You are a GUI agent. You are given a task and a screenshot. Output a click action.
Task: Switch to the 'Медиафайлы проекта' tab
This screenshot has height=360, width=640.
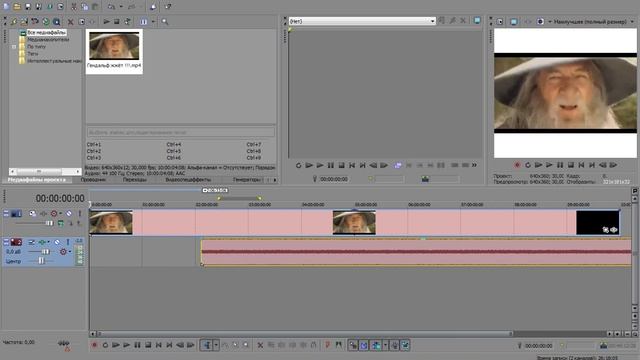pyautogui.click(x=37, y=180)
